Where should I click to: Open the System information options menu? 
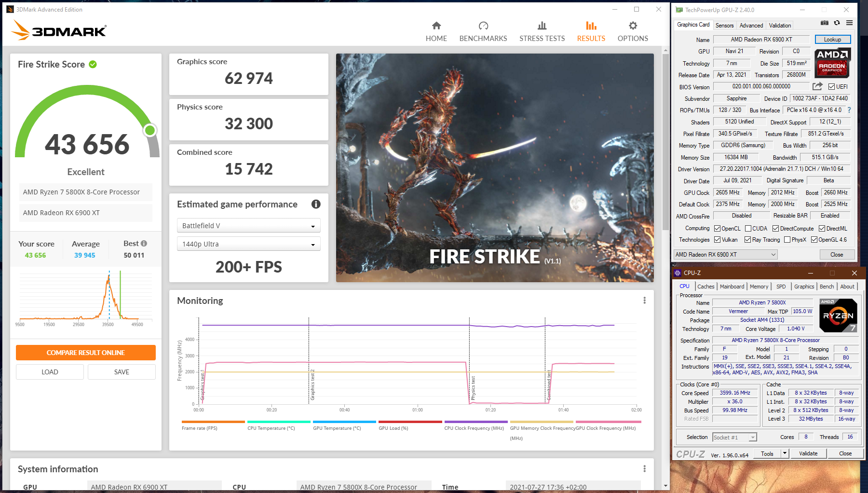tap(644, 469)
